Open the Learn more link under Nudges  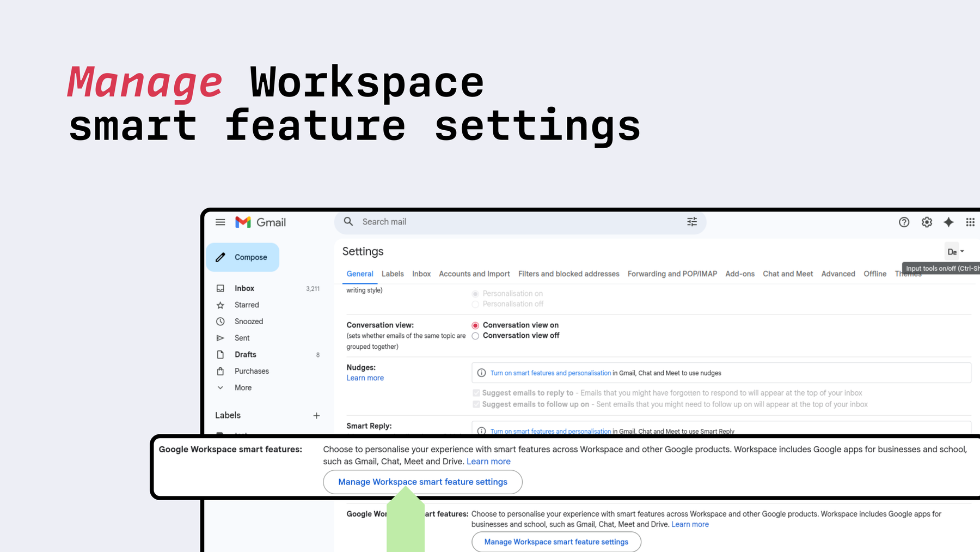365,378
